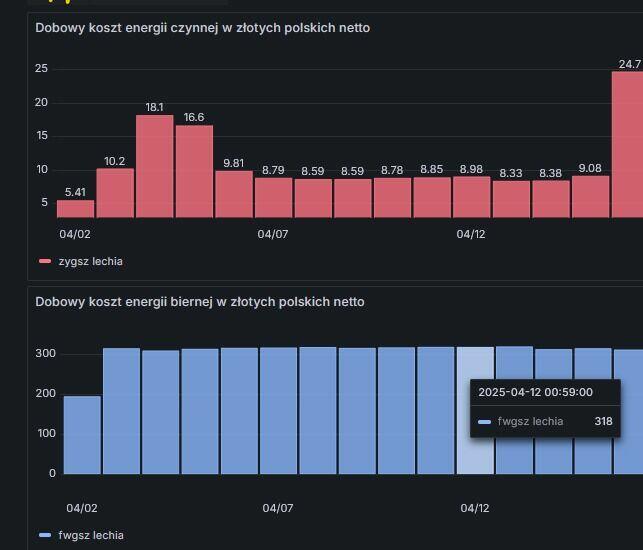Toggle 'fwgsz lechia' series legend label
Viewport: 643px width, 550px height.
point(91,535)
